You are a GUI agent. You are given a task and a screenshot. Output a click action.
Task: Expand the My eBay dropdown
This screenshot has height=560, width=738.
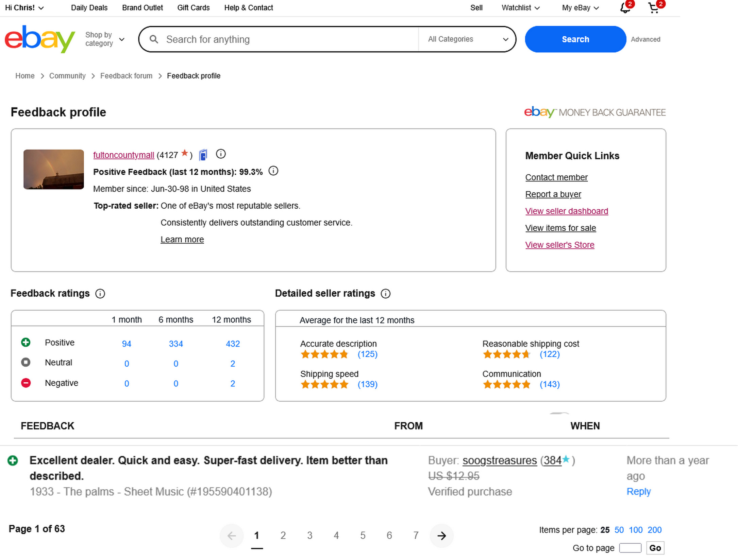580,8
